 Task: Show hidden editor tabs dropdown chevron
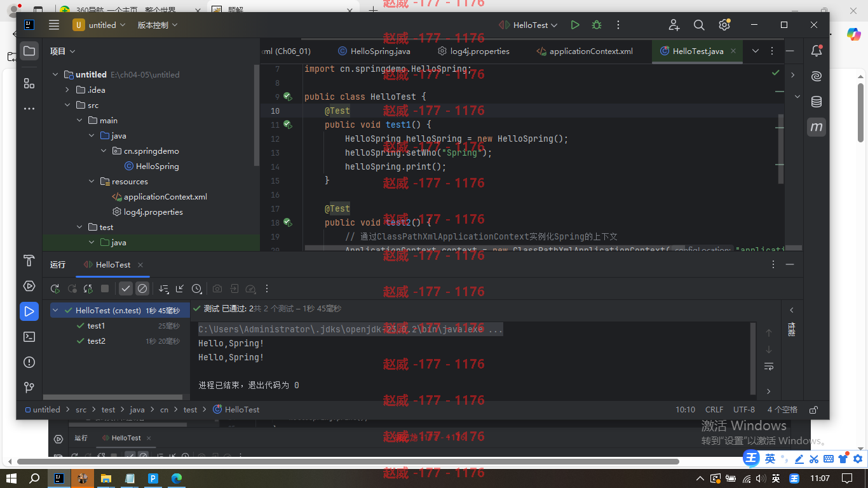point(756,51)
